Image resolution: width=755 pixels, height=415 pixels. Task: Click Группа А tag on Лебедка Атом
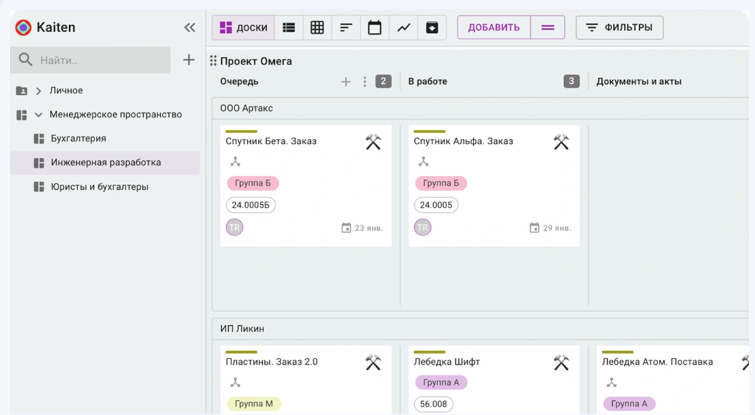pos(629,403)
